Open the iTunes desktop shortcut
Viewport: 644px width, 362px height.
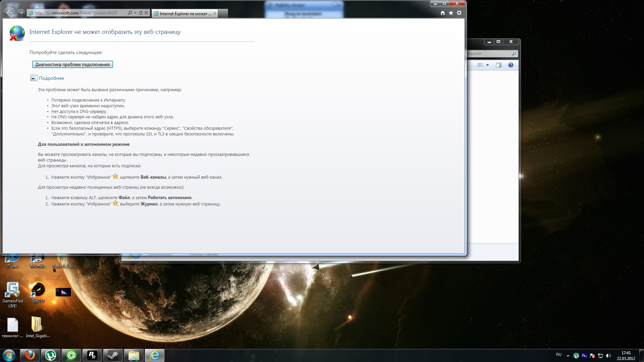12,261
